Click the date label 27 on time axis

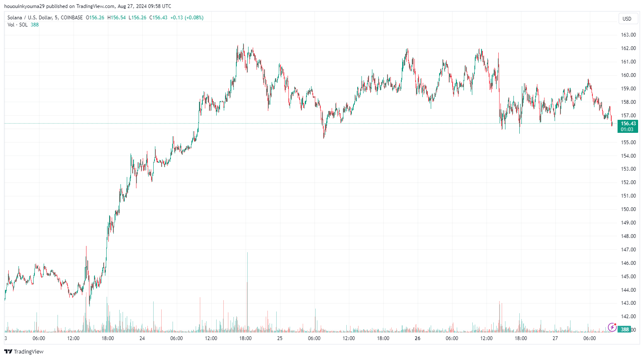pyautogui.click(x=555, y=338)
